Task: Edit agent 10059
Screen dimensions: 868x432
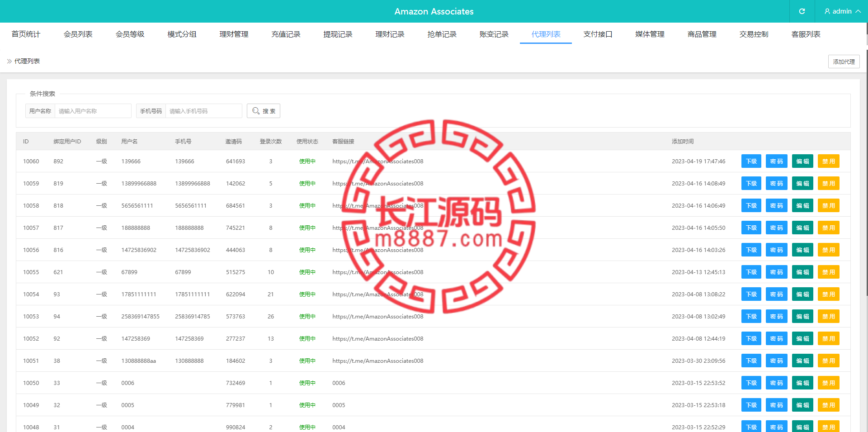Action: [802, 183]
